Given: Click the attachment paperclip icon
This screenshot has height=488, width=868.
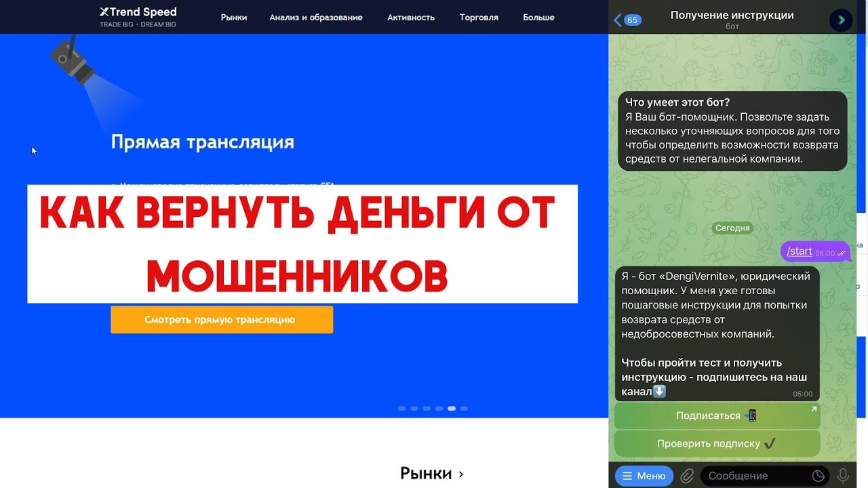Looking at the screenshot, I should tap(687, 476).
